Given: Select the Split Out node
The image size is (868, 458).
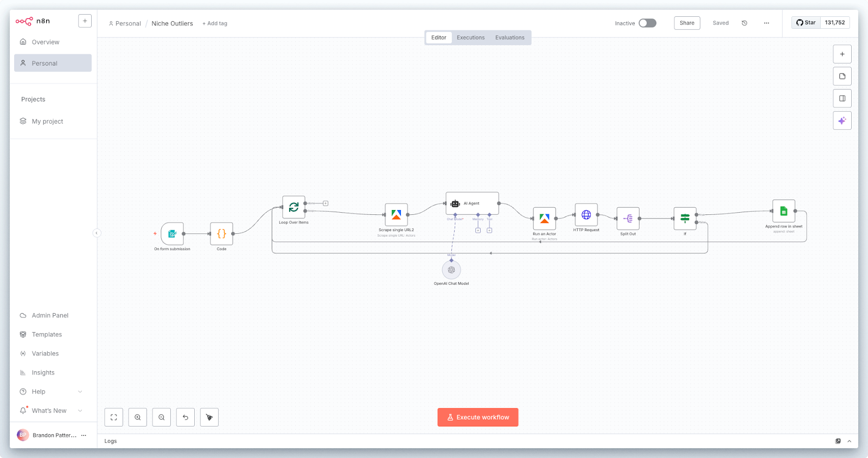Looking at the screenshot, I should [628, 219].
